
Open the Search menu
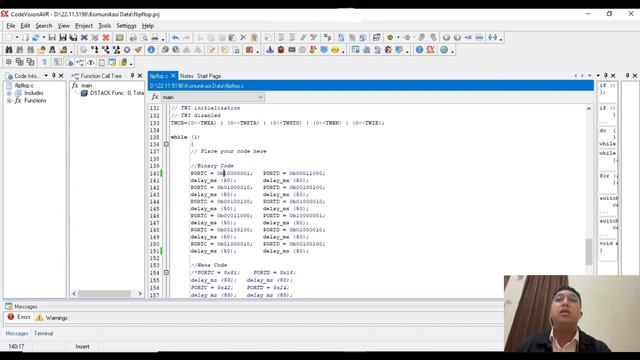(44, 26)
